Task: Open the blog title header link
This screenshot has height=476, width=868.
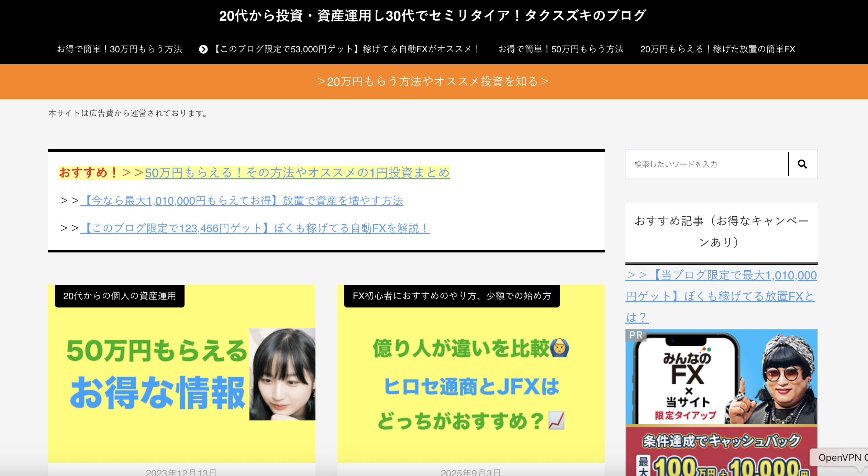Action: [433, 16]
